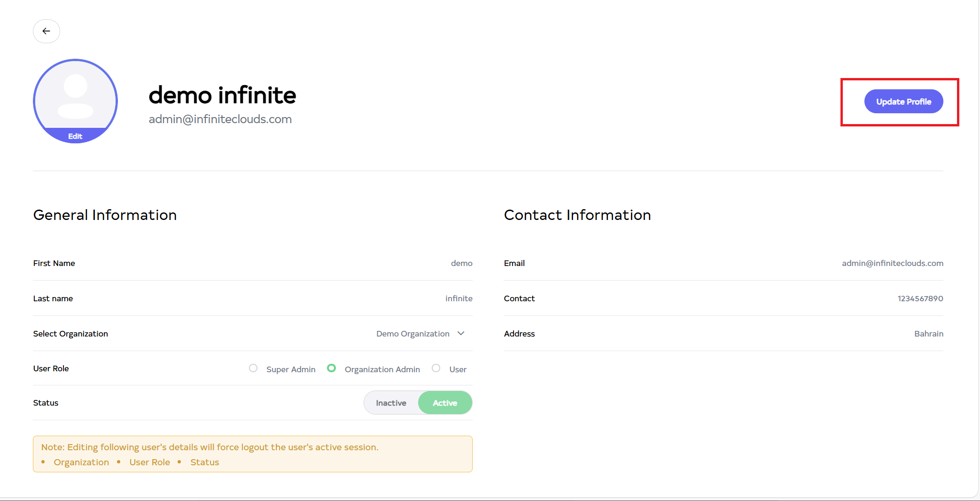
Task: Open the Demo Organization dropdown
Action: (413, 334)
